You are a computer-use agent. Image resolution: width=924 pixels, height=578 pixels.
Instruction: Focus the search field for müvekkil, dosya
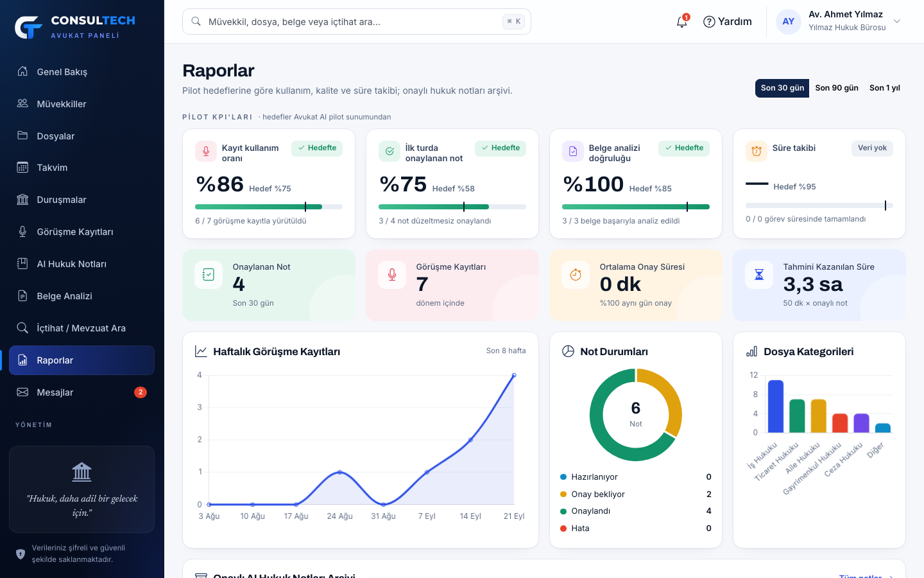[356, 21]
